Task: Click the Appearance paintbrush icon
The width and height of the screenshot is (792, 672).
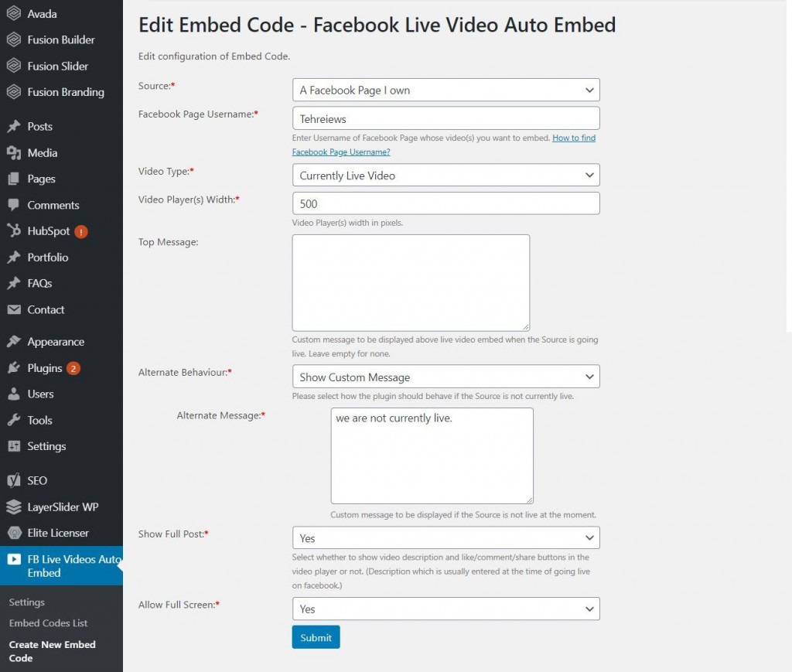Action: [x=14, y=342]
